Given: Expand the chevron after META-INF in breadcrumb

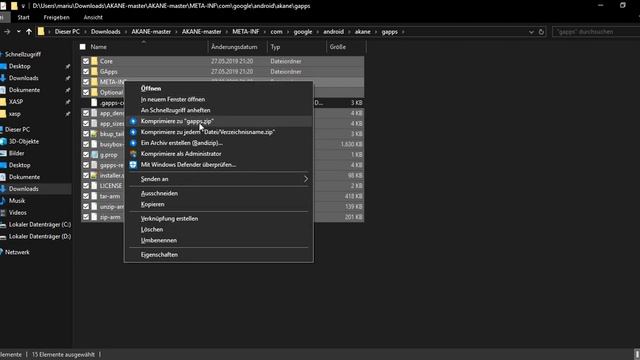Looking at the screenshot, I should (x=264, y=32).
